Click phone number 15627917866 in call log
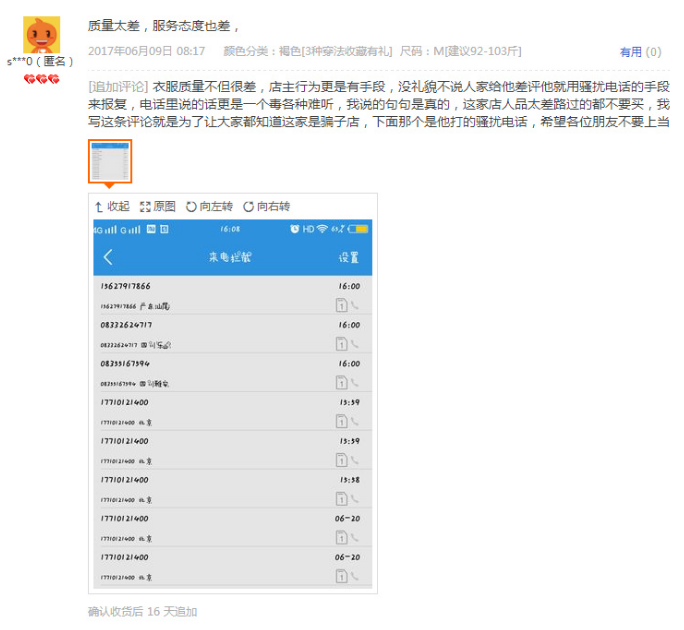The width and height of the screenshot is (684, 630). pos(126,286)
